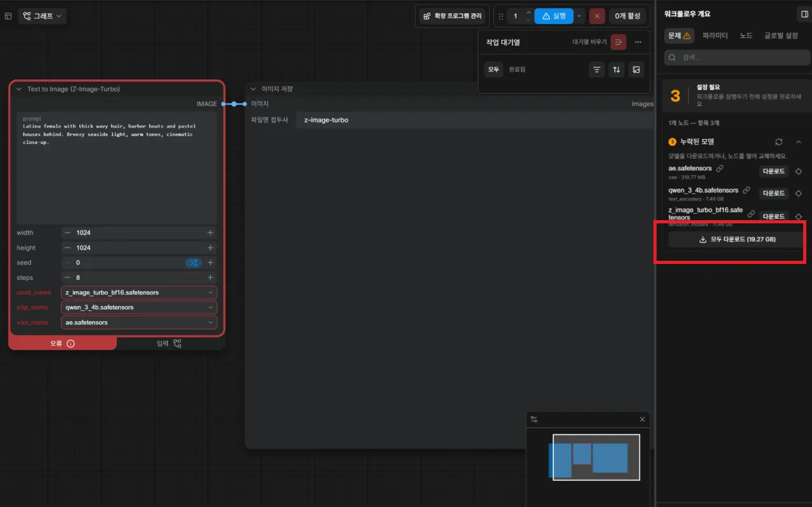Open minimap settings icon
This screenshot has height=507, width=812.
pyautogui.click(x=534, y=419)
